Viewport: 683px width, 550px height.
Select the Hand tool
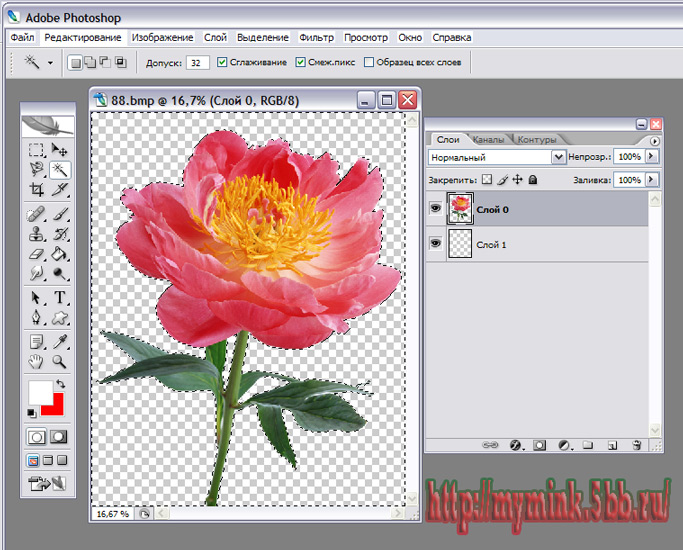tap(37, 361)
